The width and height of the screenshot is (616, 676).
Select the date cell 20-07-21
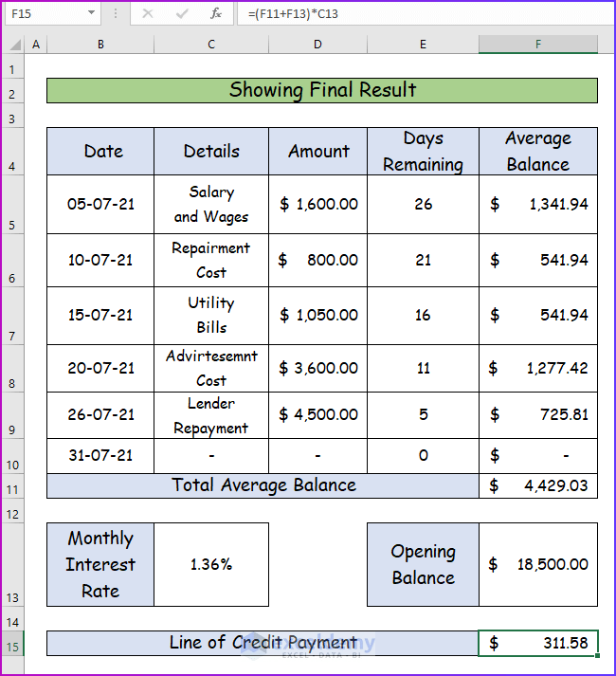(100, 368)
